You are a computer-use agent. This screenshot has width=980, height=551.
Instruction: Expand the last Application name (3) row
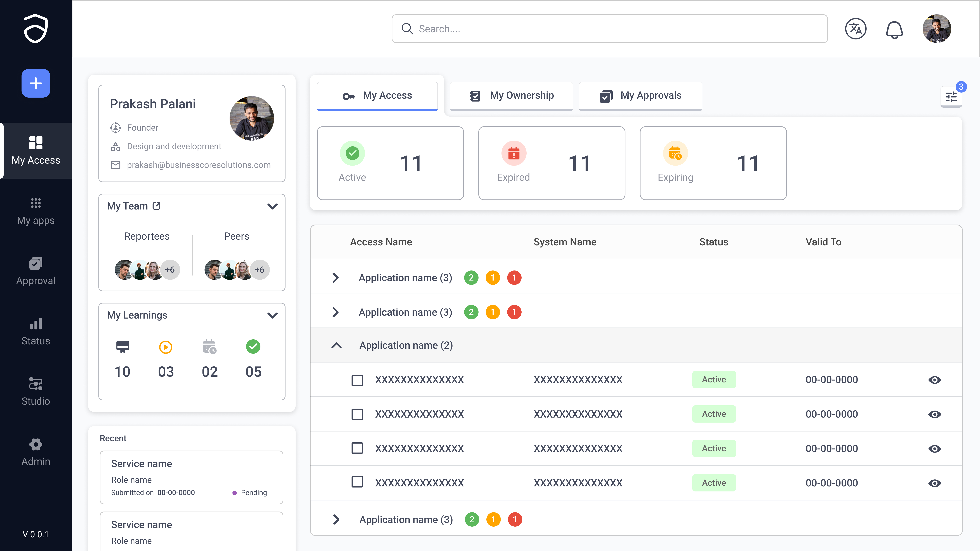(x=336, y=519)
